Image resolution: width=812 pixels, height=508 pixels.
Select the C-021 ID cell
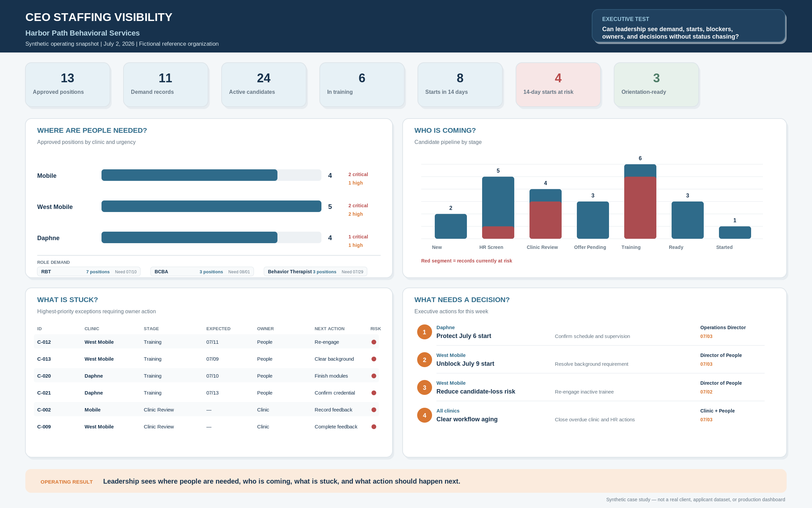point(44,393)
